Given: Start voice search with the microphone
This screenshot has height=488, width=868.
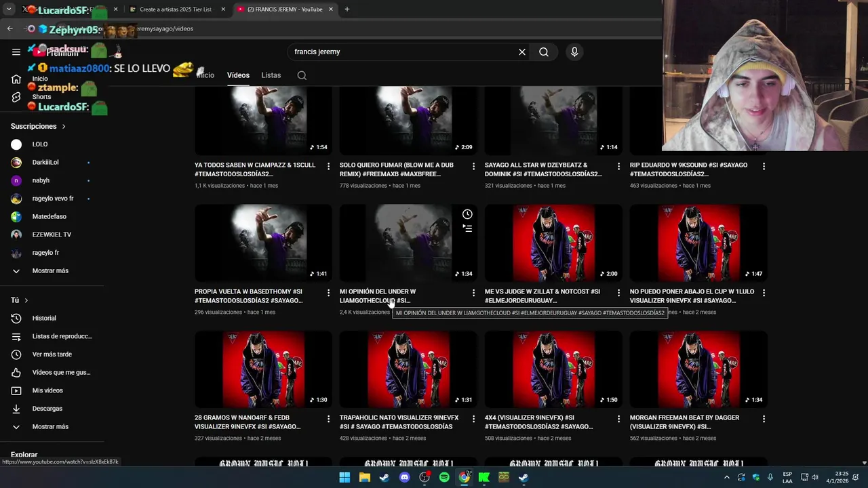Looking at the screenshot, I should 574,52.
